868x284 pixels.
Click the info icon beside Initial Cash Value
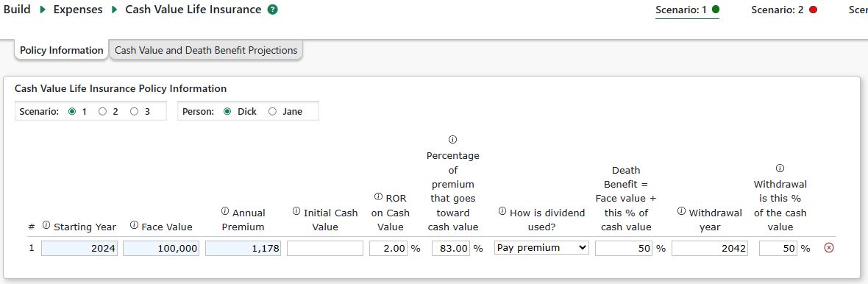(x=296, y=211)
